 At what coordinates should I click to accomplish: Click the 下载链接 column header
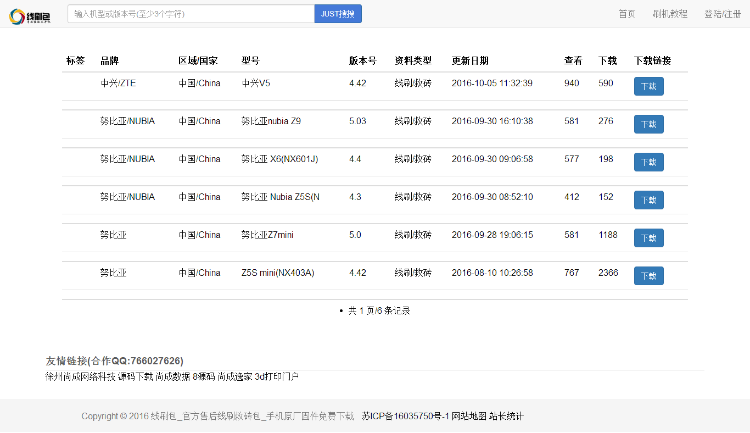tap(652, 61)
